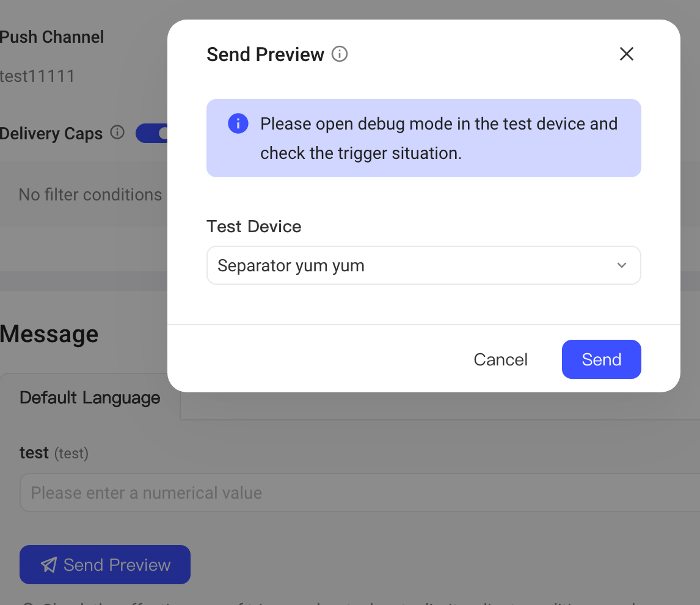Click the Test Device field label
The width and height of the screenshot is (700, 605).
point(253,226)
